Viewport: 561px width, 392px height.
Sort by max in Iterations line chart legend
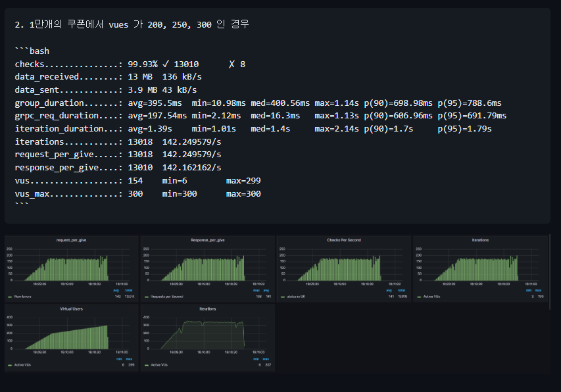[266, 358]
